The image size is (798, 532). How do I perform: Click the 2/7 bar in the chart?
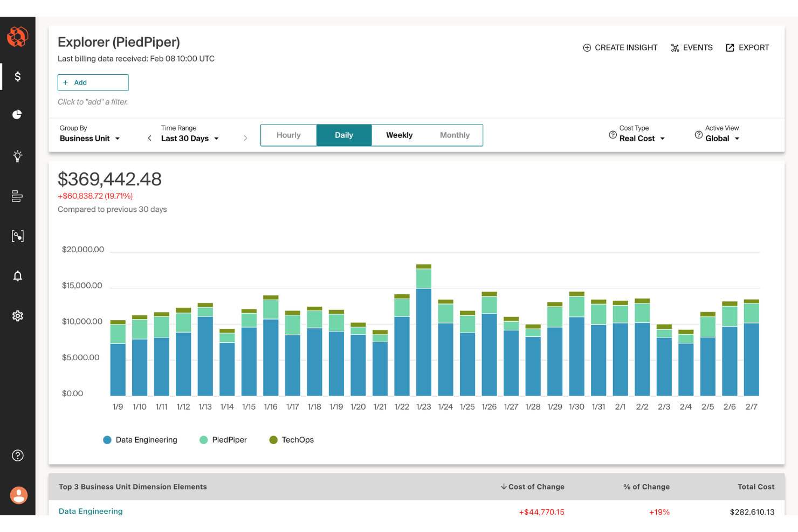[x=752, y=348]
